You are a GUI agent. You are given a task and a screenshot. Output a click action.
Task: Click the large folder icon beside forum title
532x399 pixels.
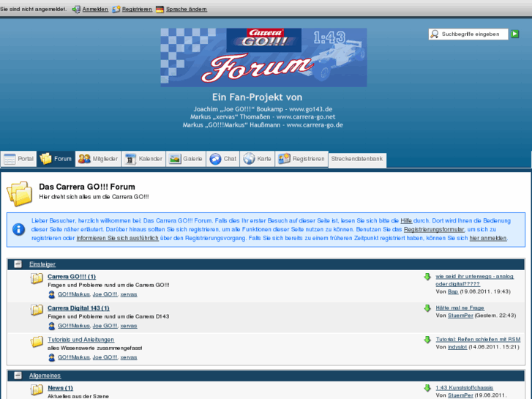click(x=20, y=194)
